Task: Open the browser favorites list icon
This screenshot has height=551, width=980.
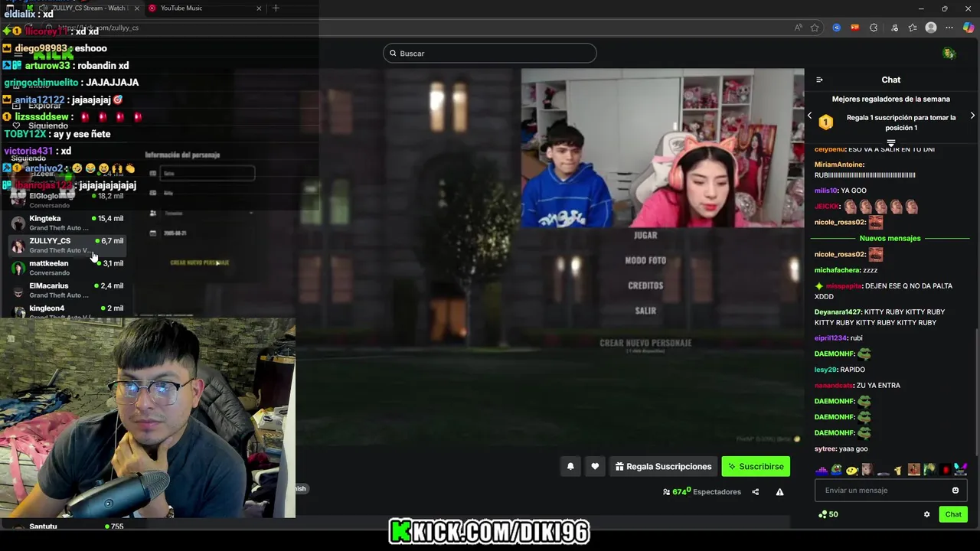Action: [x=913, y=28]
